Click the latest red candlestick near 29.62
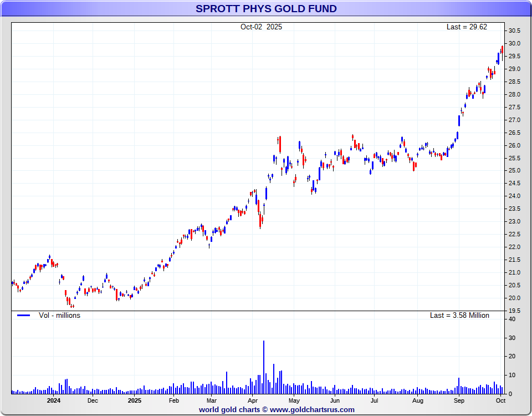Viewport: 532px width, 416px height. pos(502,53)
